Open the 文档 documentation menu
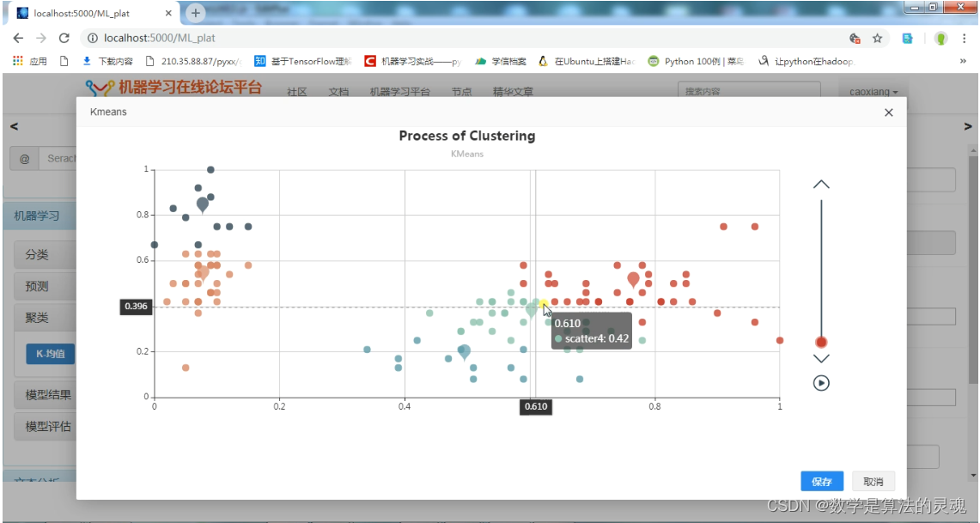The image size is (980, 523). pos(338,91)
